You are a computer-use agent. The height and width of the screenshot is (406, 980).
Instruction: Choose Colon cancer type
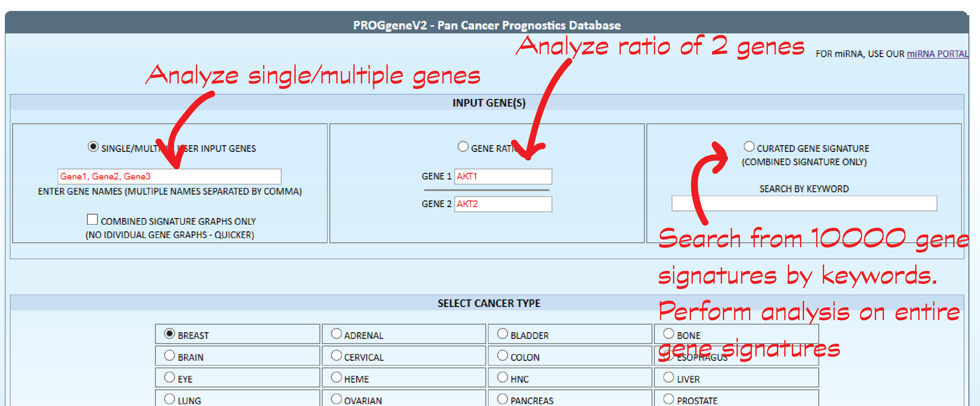tap(502, 356)
